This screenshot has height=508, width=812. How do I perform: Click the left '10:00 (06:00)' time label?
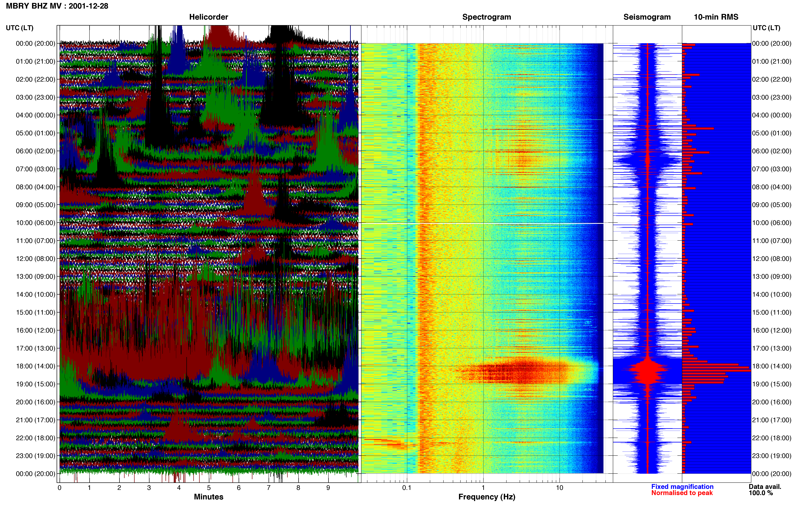tap(36, 223)
